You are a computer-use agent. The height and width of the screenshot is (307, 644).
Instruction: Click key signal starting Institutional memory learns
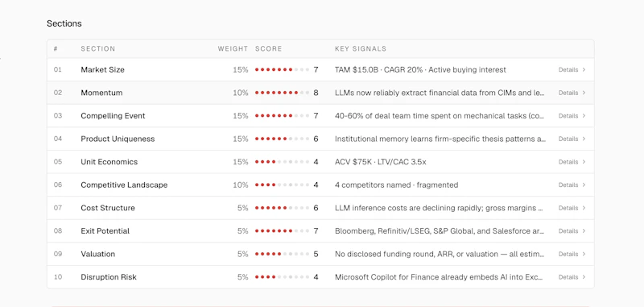(x=440, y=139)
